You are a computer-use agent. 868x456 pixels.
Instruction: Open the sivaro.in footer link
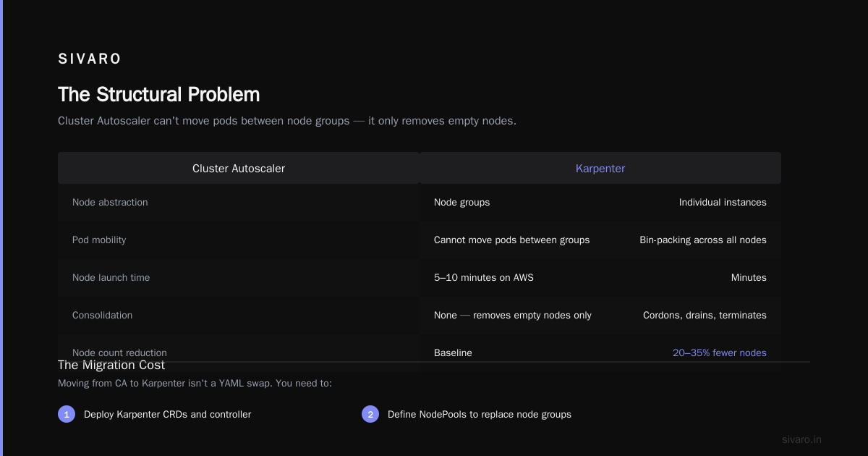802,440
